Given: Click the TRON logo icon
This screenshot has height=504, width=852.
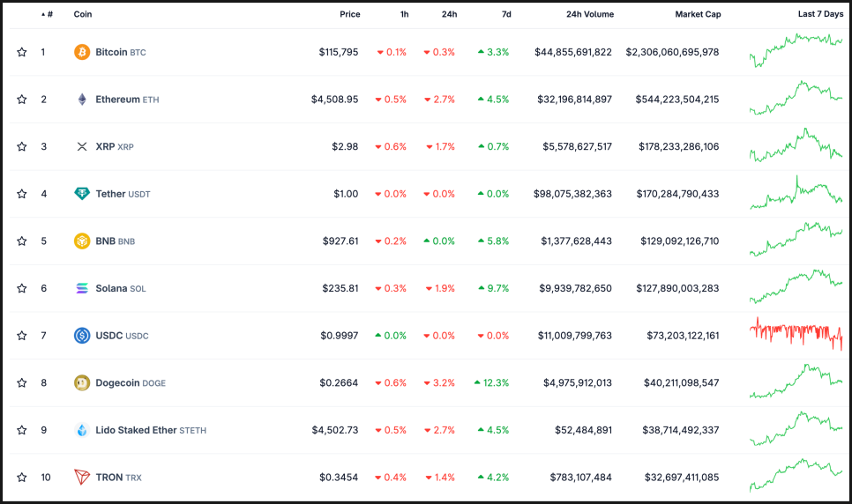Looking at the screenshot, I should pyautogui.click(x=82, y=477).
